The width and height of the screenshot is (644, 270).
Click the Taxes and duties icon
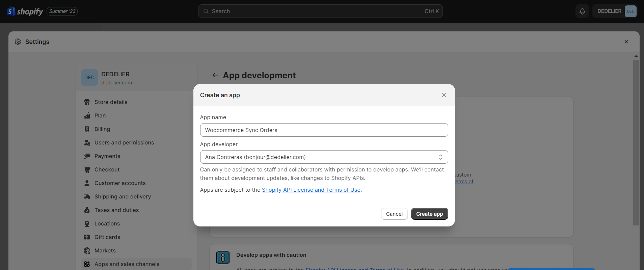coord(87,210)
